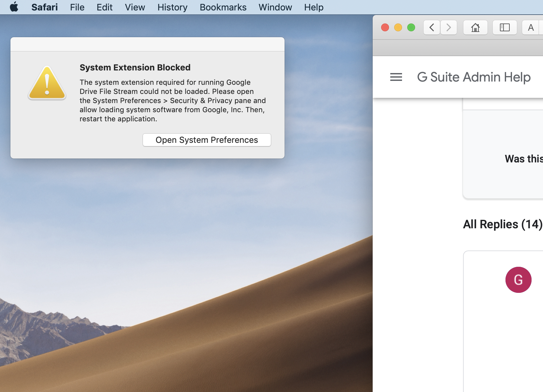Toggle the Safari sidebar icon
543x392 pixels.
[x=505, y=27]
